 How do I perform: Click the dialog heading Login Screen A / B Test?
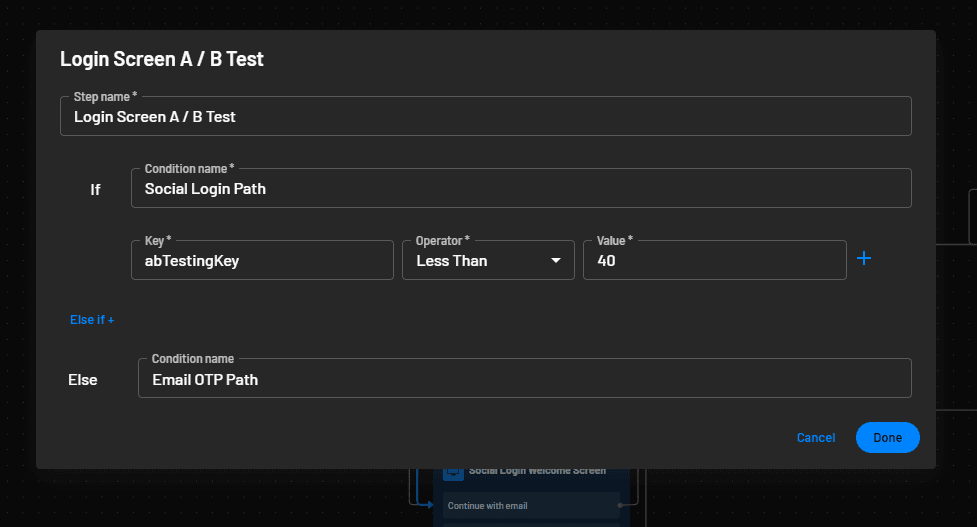162,59
